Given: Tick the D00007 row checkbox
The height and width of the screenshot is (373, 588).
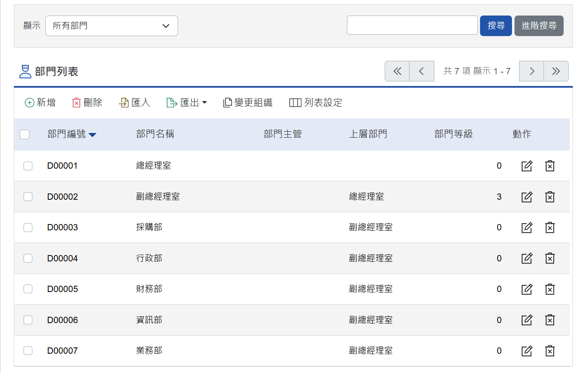Looking at the screenshot, I should [x=28, y=351].
